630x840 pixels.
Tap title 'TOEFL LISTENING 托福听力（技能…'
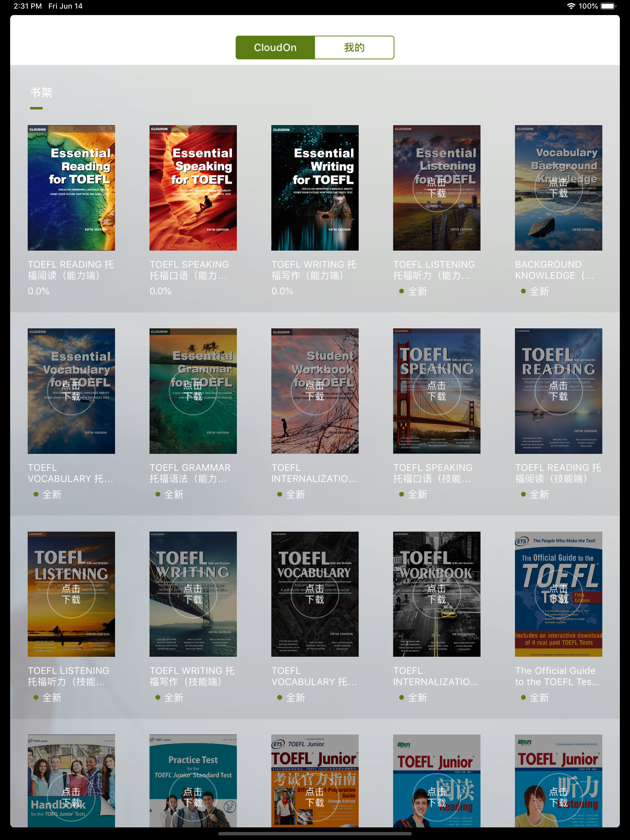(68, 676)
